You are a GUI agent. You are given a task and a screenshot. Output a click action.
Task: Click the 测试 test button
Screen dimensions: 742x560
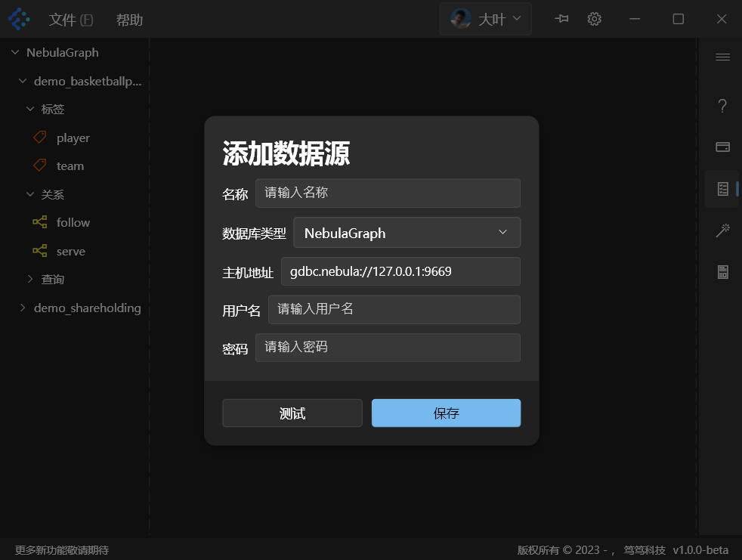pyautogui.click(x=292, y=413)
